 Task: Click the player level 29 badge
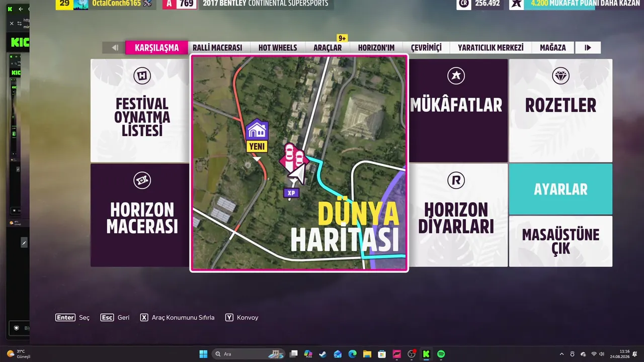(x=64, y=4)
